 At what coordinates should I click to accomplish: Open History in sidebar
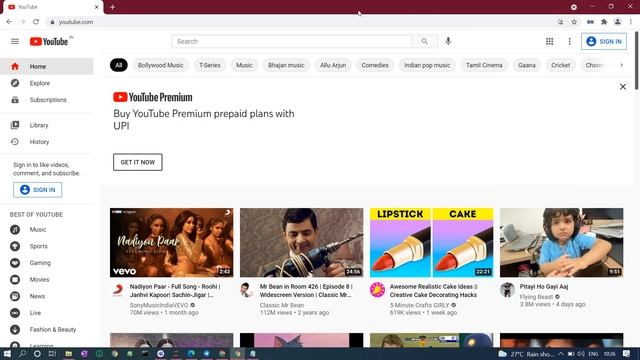[x=47, y=142]
